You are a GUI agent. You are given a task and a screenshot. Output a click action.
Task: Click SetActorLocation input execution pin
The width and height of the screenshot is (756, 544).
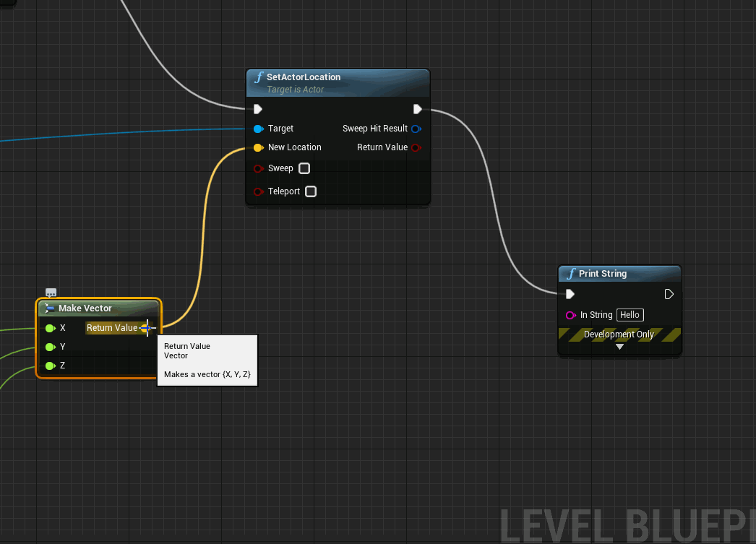pyautogui.click(x=258, y=109)
